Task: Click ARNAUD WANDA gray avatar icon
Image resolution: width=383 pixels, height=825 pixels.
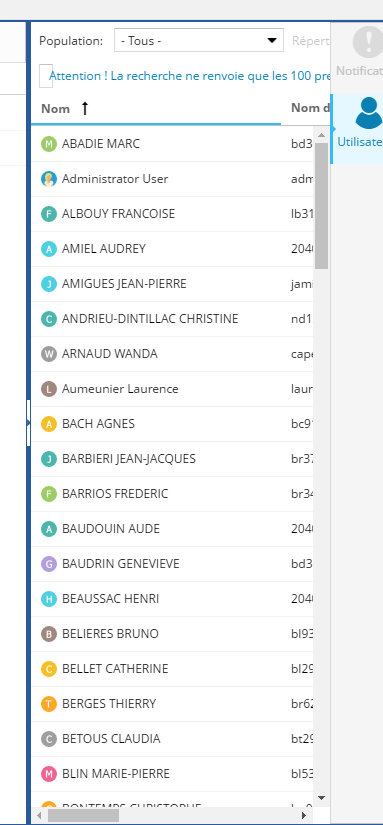Action: (49, 354)
